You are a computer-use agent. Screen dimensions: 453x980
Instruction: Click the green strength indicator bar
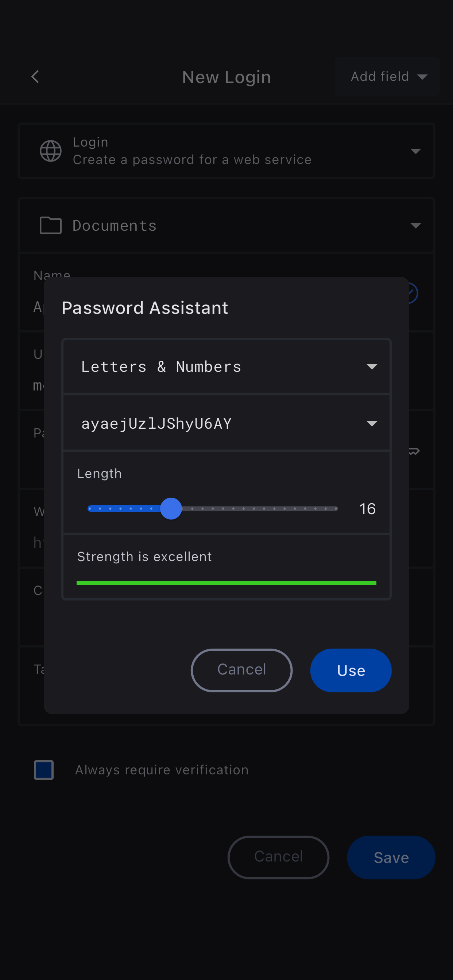pyautogui.click(x=226, y=583)
